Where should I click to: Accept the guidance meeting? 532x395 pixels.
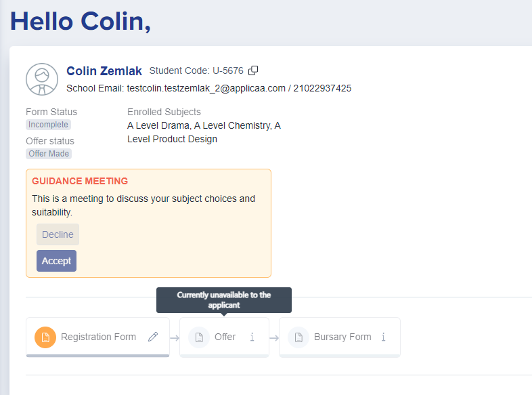pyautogui.click(x=56, y=261)
